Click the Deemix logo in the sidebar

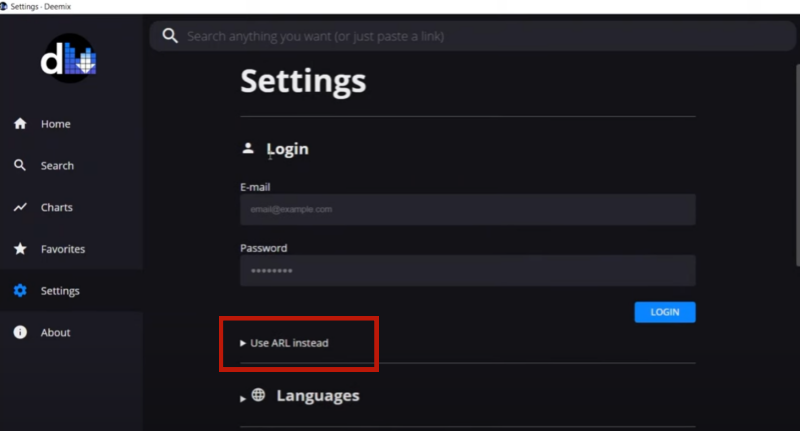pos(69,58)
